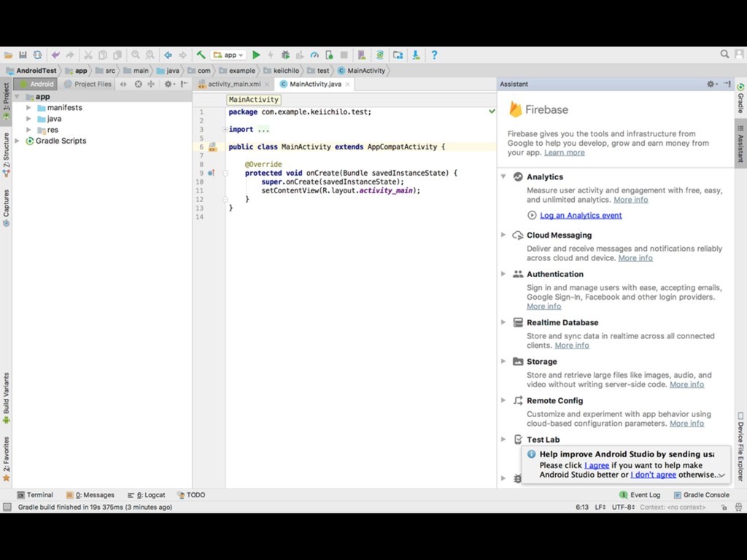Click the gutter icon on line 6
The width and height of the screenshot is (747, 560).
pyautogui.click(x=212, y=147)
